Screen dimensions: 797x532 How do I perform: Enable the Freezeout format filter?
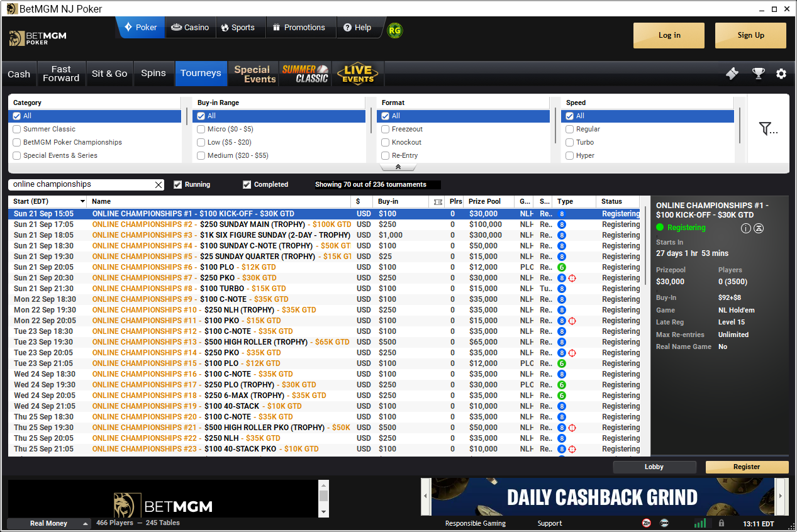tap(384, 129)
